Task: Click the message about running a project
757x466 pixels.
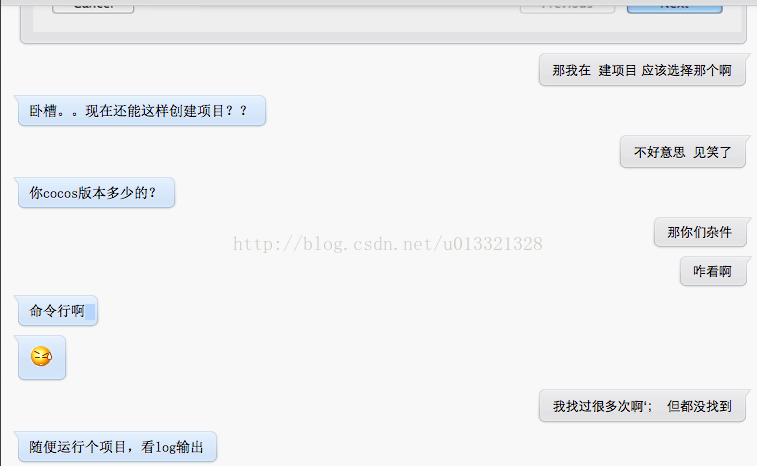Action: [117, 447]
